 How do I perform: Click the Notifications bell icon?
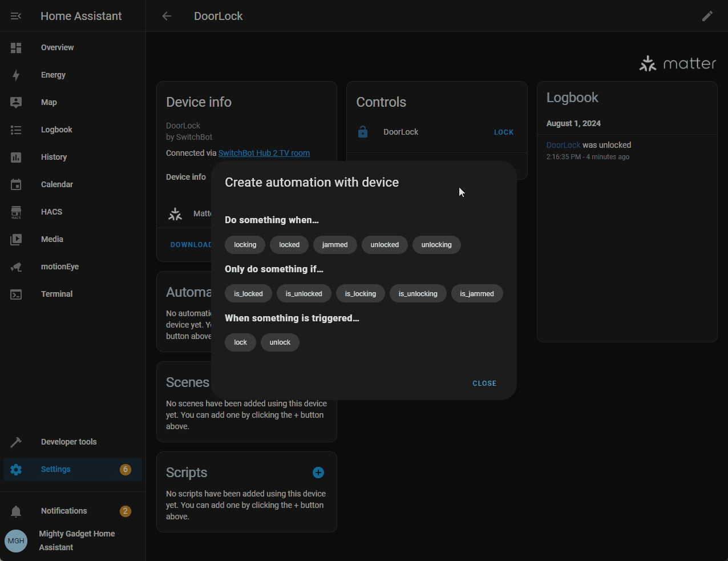(x=16, y=511)
